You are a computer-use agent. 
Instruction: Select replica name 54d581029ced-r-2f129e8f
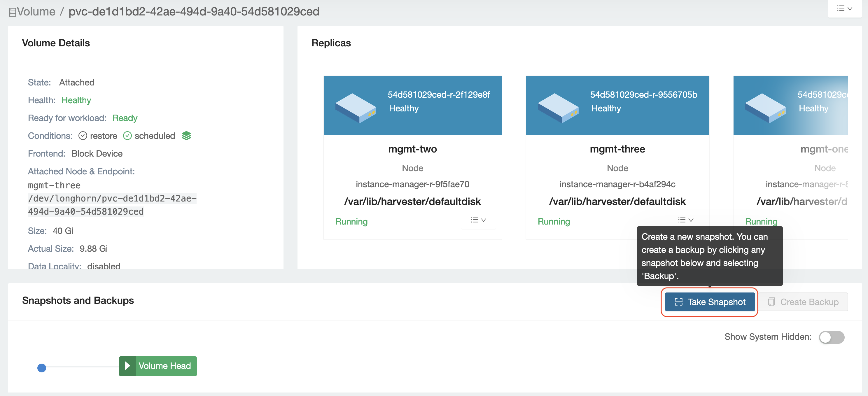click(x=439, y=94)
